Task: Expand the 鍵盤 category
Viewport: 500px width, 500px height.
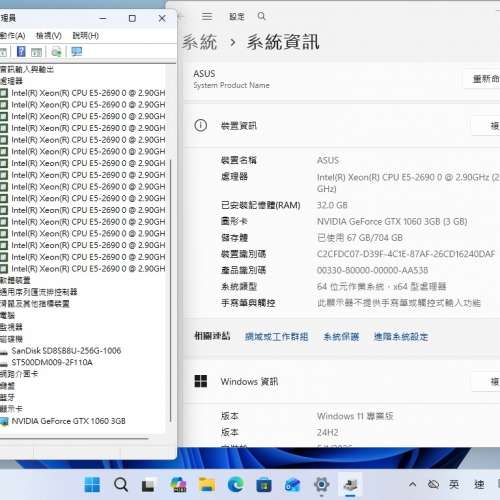Action: pyautogui.click(x=7, y=386)
